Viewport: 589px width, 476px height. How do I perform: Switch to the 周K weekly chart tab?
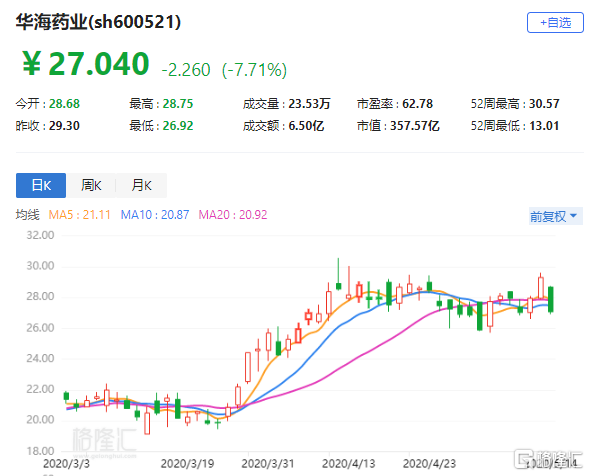(x=91, y=185)
